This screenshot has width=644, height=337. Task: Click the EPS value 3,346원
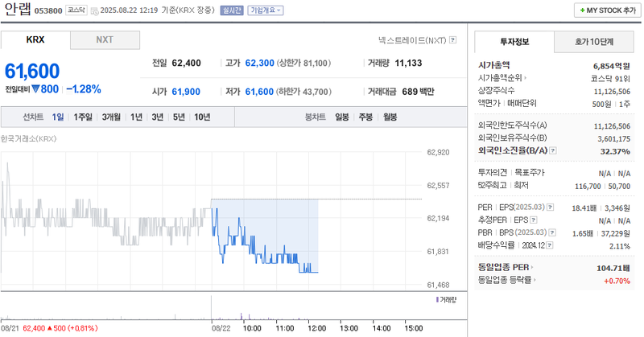coord(617,208)
